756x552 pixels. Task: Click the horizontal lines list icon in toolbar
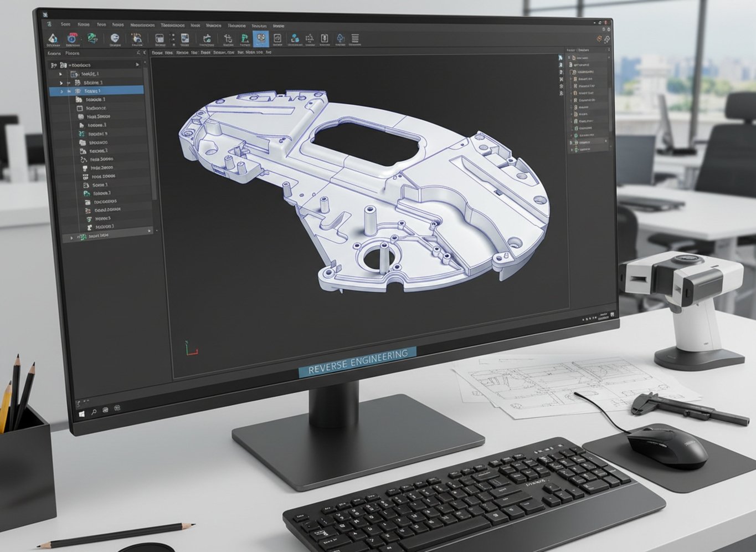point(355,39)
